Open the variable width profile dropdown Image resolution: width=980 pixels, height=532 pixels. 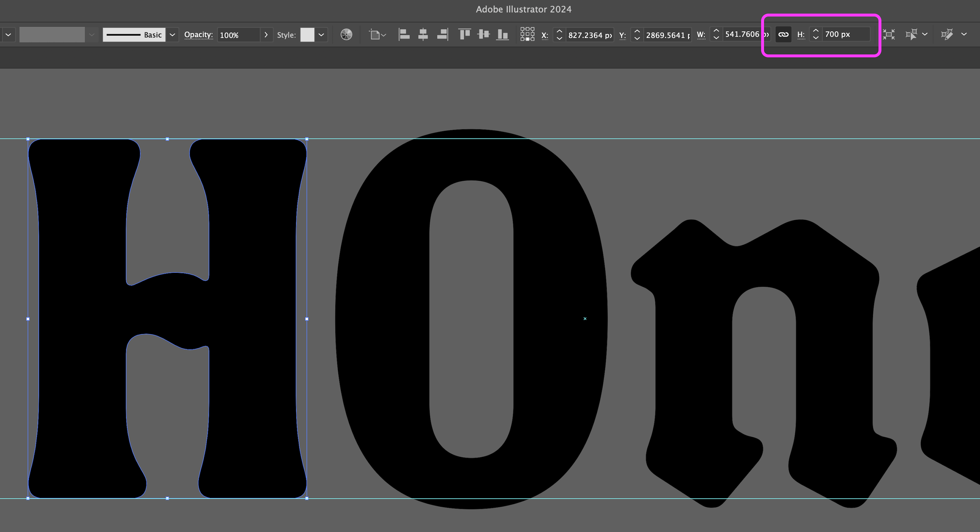(x=91, y=35)
